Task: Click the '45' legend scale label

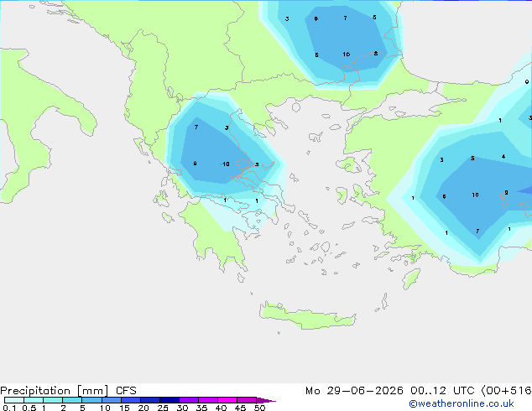Action: point(240,408)
